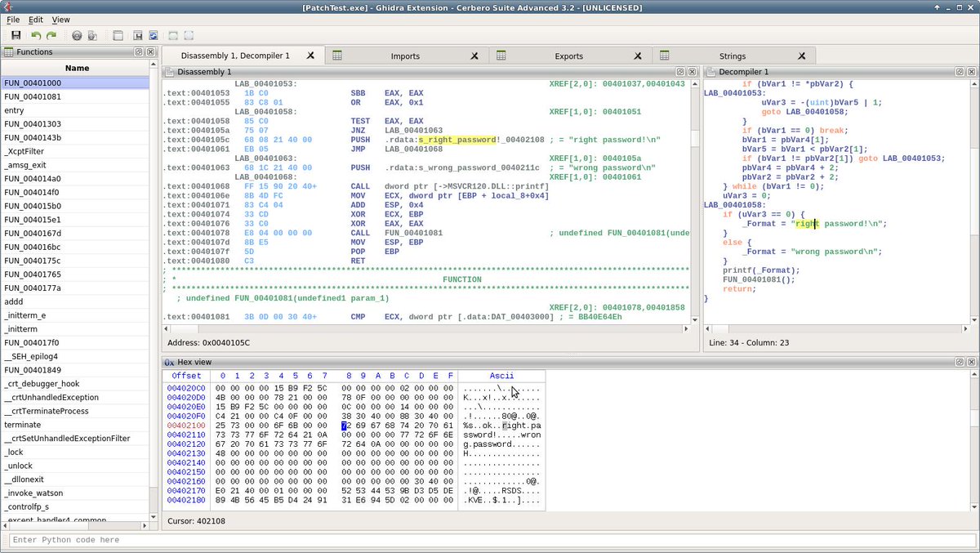This screenshot has height=553, width=980.
Task: Click the green Undo arrow
Action: (36, 36)
